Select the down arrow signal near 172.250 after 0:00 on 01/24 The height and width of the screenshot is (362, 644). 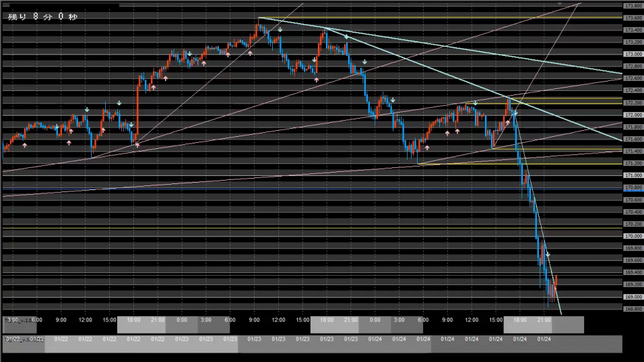393,100
